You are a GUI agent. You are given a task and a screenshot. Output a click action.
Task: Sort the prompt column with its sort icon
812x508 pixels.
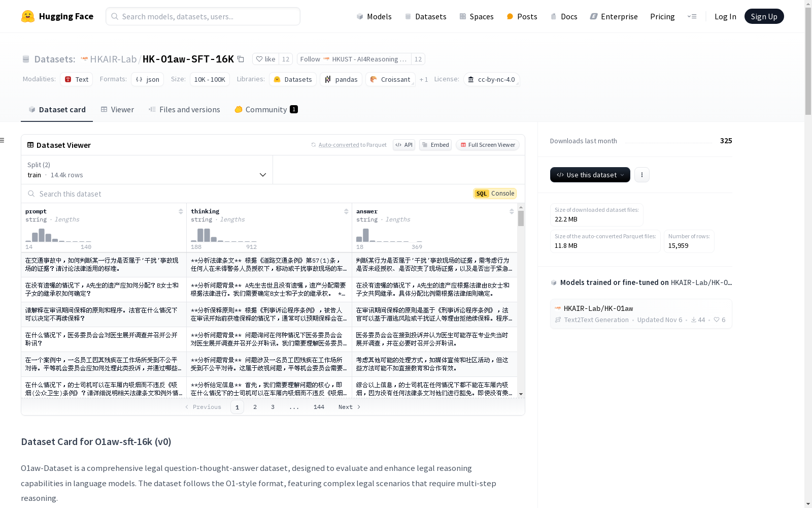point(181,211)
